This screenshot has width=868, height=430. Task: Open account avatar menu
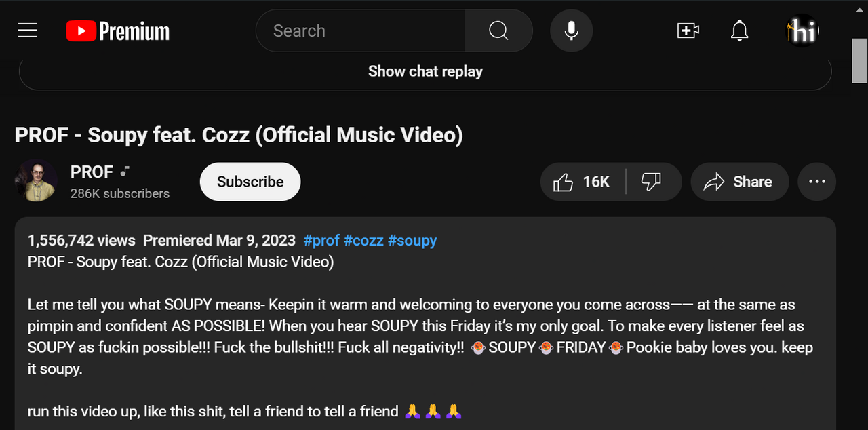tap(802, 31)
